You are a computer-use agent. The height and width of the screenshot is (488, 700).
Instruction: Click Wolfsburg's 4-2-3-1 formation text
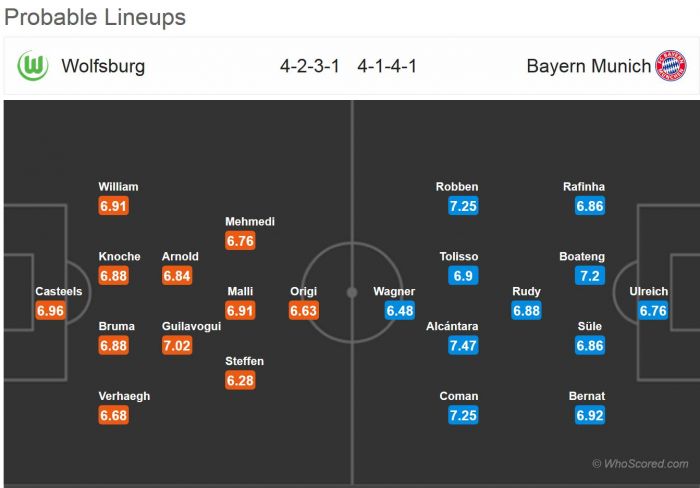pyautogui.click(x=310, y=67)
